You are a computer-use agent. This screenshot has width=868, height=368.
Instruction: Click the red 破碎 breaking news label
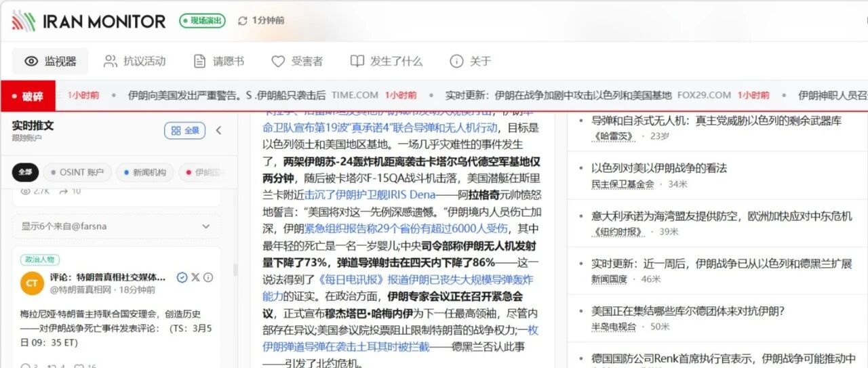pos(28,96)
